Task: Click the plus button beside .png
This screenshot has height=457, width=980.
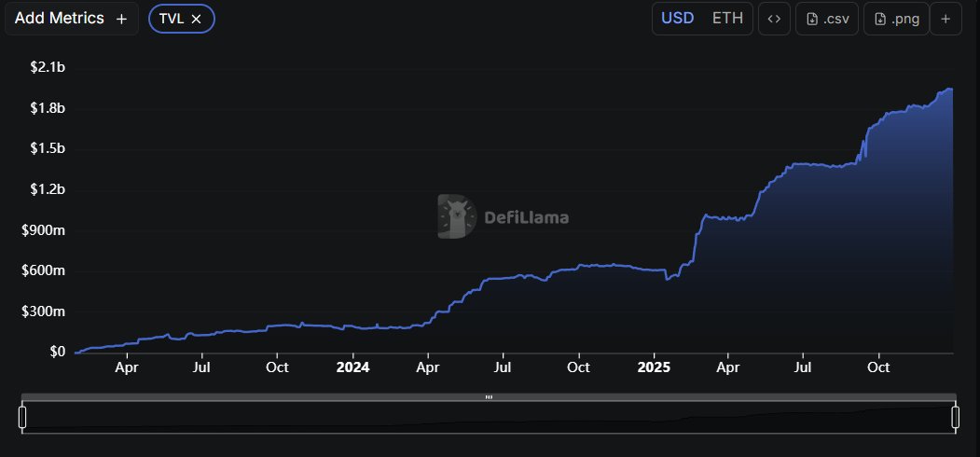Action: click(x=945, y=19)
